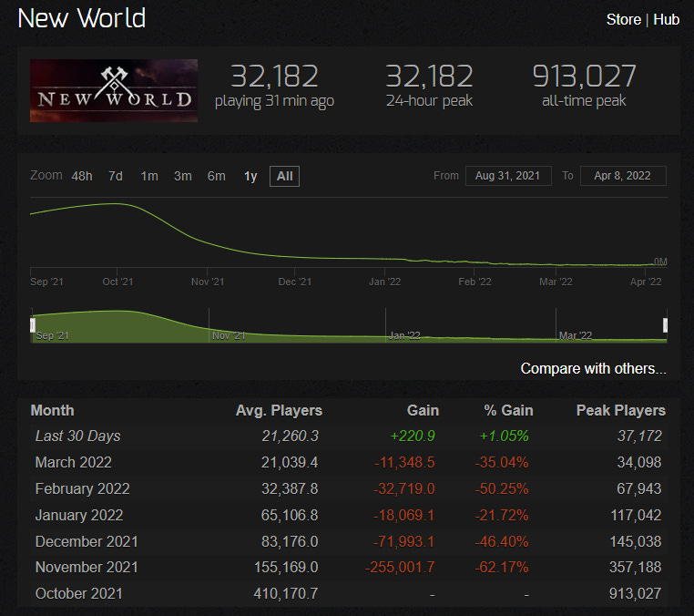Click the 410,170.7 average for October
Screen dimensions: 694x616
pos(286,593)
